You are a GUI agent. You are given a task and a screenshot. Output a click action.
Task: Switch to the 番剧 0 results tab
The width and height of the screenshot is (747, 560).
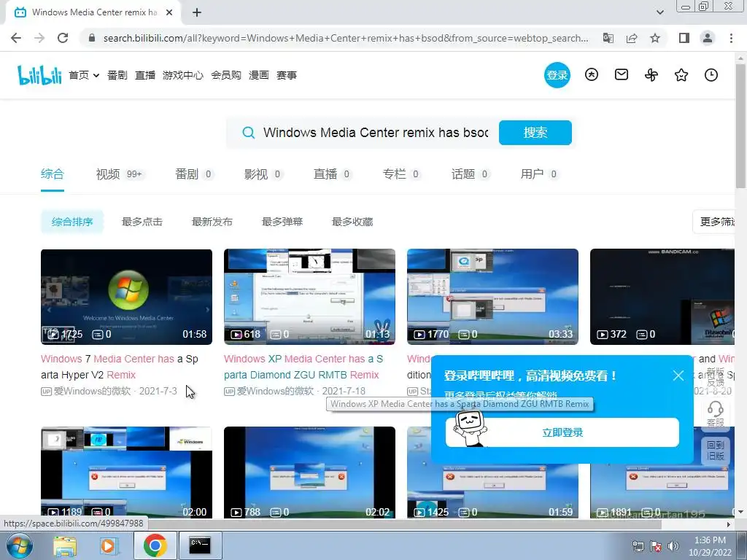(194, 174)
